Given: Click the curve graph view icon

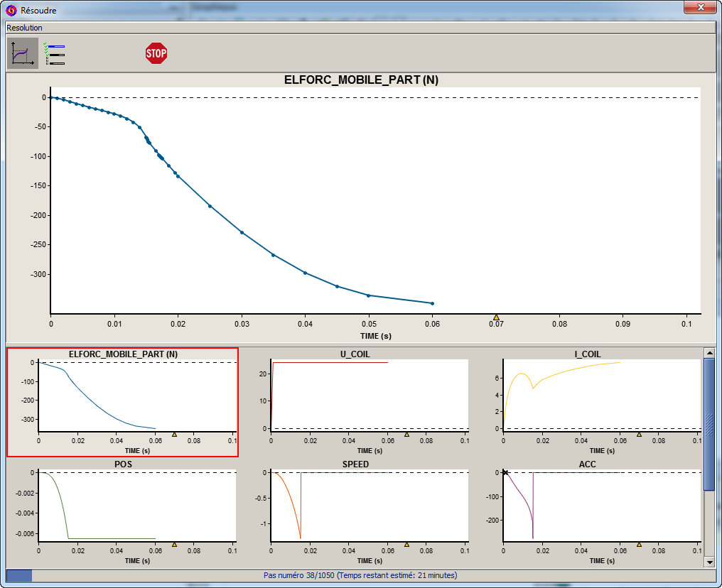Looking at the screenshot, I should tap(23, 53).
